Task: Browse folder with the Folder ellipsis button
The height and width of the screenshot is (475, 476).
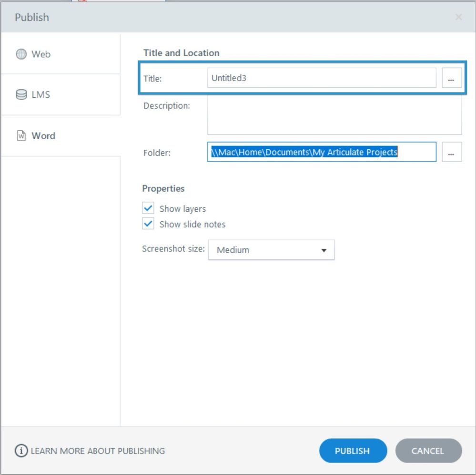Action: click(x=451, y=153)
